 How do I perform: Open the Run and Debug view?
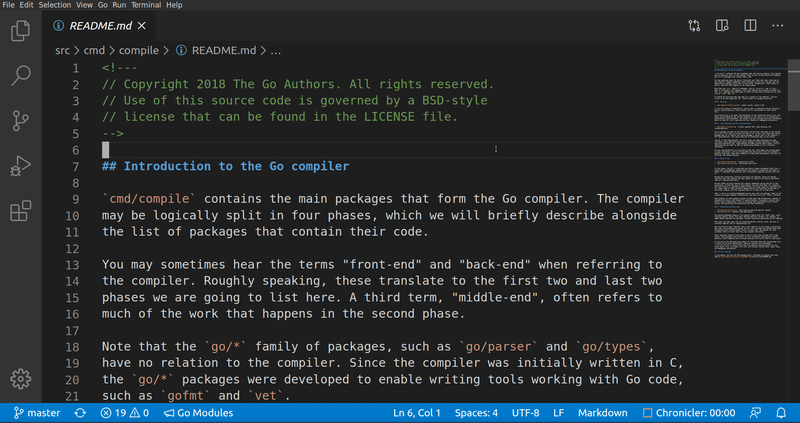click(20, 166)
